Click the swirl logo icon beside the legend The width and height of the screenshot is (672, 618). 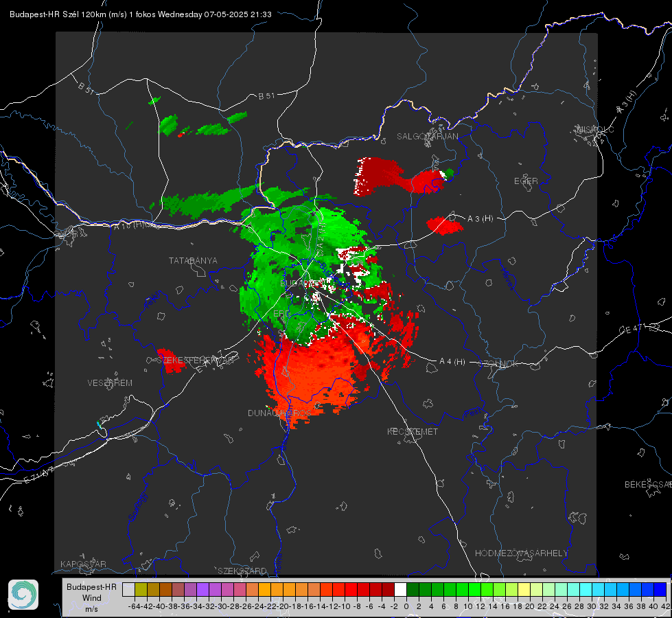coord(23,595)
